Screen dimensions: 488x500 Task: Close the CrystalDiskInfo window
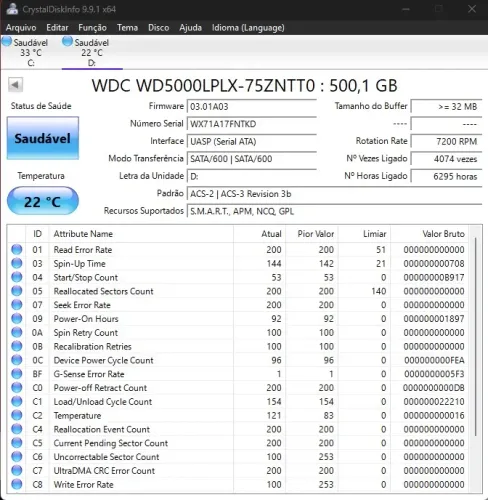tap(472, 9)
